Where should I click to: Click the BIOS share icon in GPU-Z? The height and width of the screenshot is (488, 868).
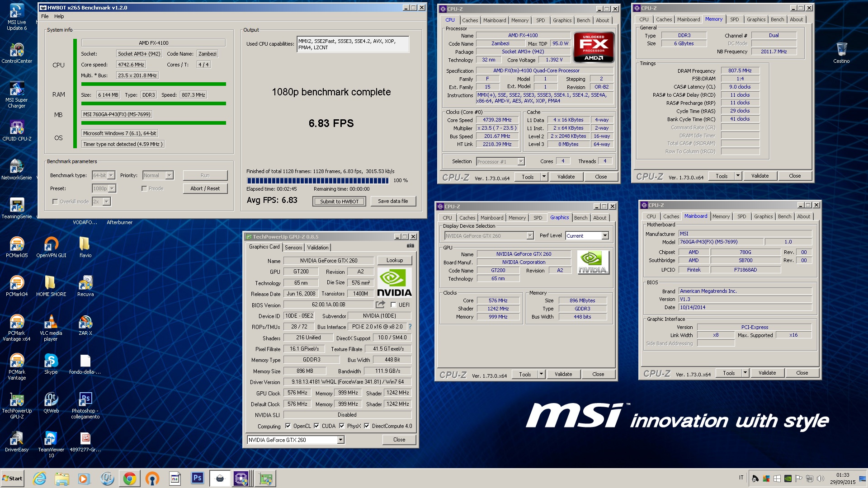coord(380,305)
